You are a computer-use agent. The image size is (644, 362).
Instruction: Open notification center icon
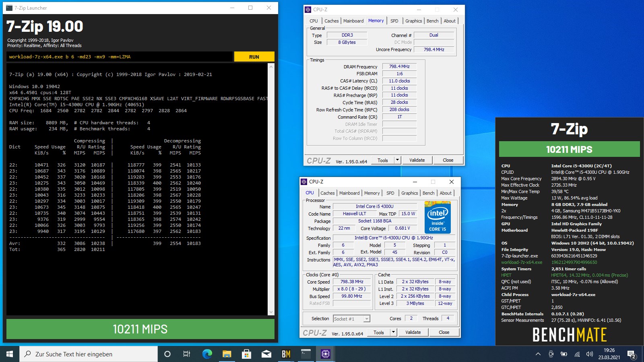tap(632, 354)
